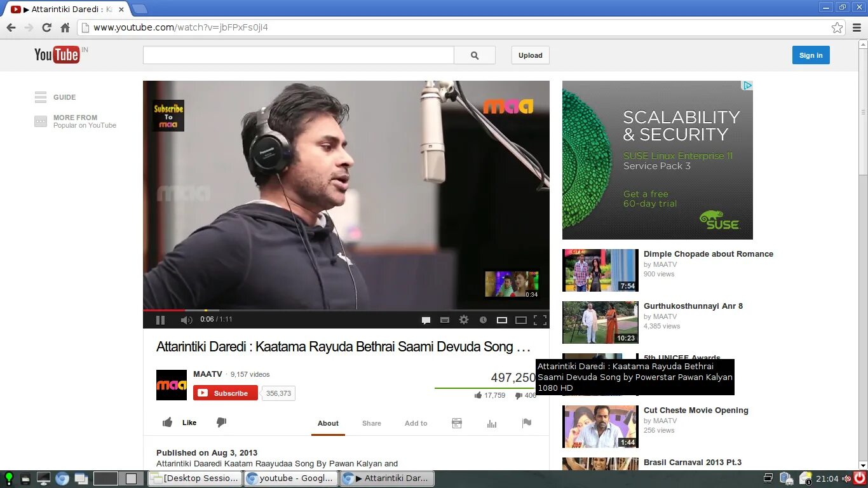Report video with flag icon
868x488 pixels.
(527, 423)
